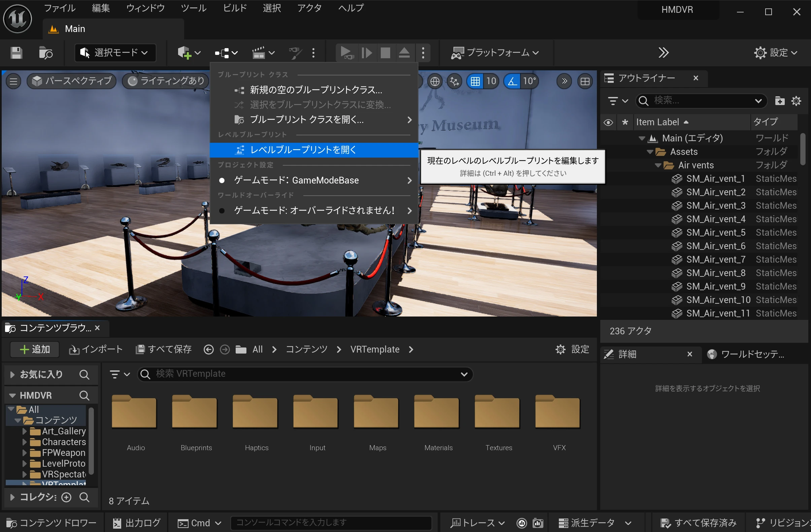
Task: Open the ビルド menu
Action: click(x=235, y=8)
